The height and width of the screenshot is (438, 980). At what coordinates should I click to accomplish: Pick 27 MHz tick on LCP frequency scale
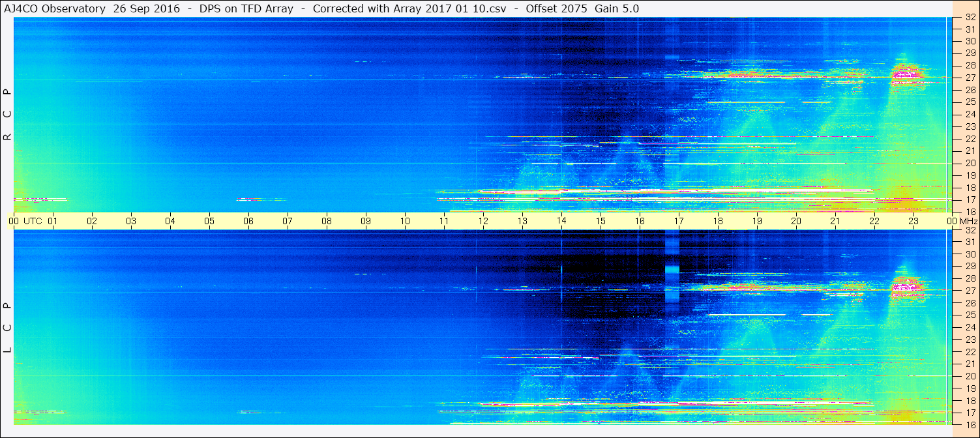pos(970,291)
